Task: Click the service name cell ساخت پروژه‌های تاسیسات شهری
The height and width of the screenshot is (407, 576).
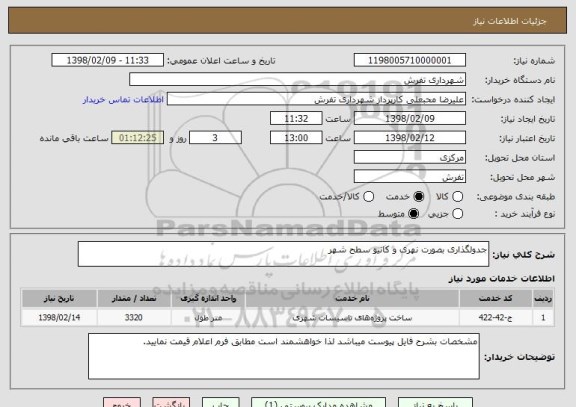Action: (x=352, y=317)
